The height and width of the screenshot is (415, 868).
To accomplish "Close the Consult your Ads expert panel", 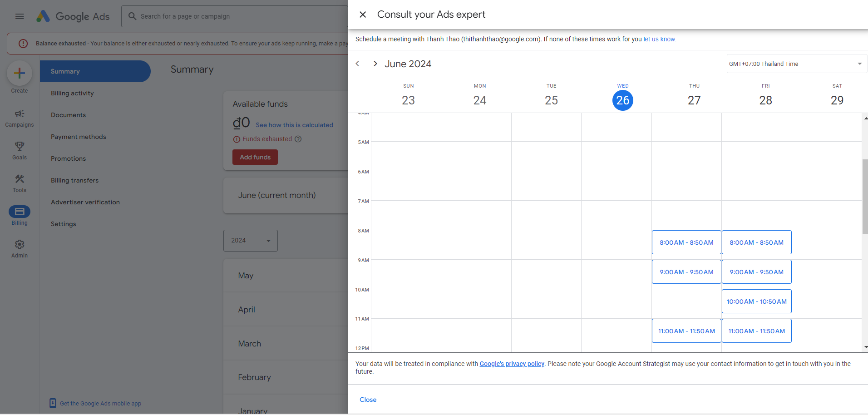I will 363,15.
